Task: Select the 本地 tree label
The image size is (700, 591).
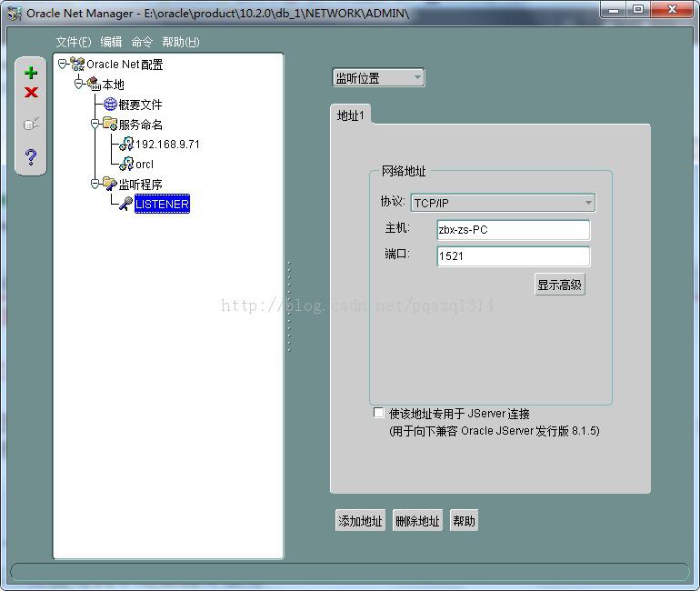Action: point(113,84)
